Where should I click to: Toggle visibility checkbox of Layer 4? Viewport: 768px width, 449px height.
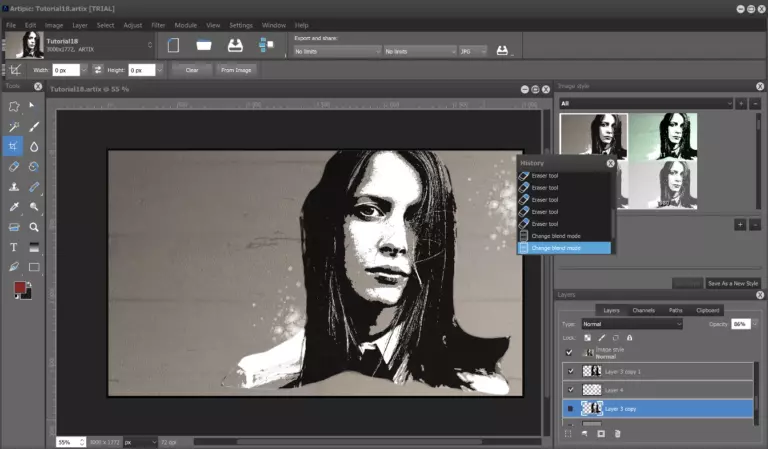(x=570, y=389)
